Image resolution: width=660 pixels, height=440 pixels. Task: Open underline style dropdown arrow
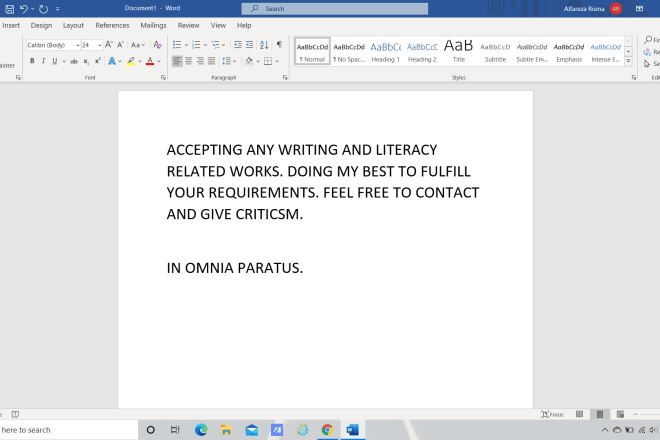(64, 61)
